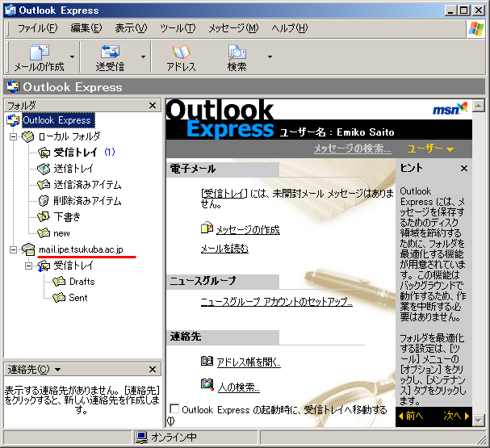Open the 編集(E) menu
This screenshot has height=448, width=490.
tap(86, 28)
